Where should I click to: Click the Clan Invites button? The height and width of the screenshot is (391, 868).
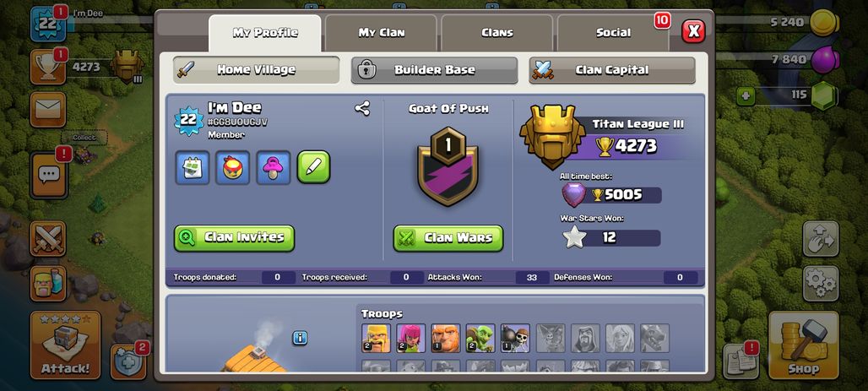click(234, 238)
